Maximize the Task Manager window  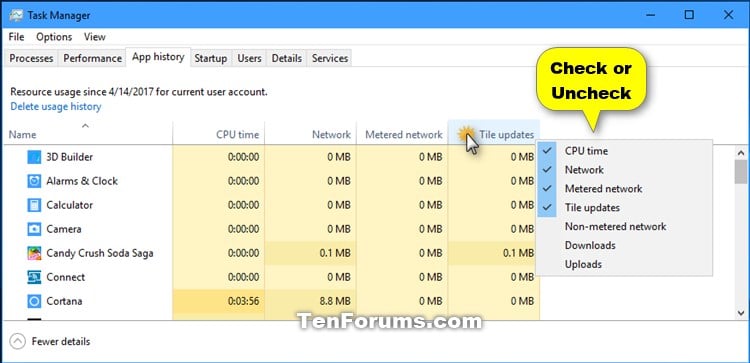click(689, 15)
